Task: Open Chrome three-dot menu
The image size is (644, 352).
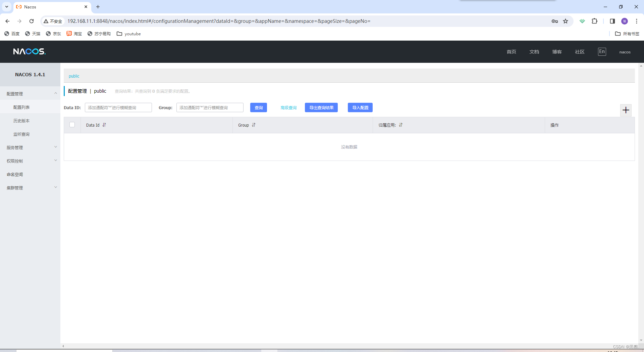Action: pyautogui.click(x=637, y=21)
